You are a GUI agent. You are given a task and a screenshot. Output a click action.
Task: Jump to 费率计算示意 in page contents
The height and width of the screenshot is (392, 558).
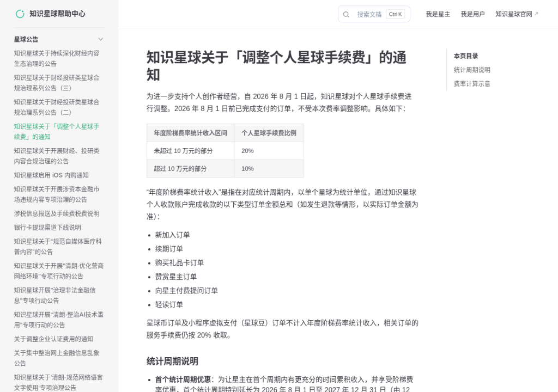tap(472, 84)
